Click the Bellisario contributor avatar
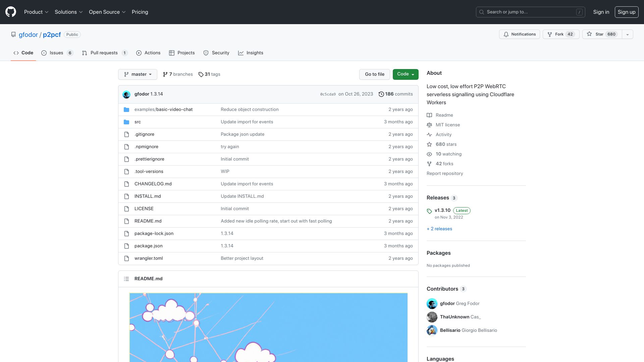Viewport: 644px width, 362px height. pos(432,330)
